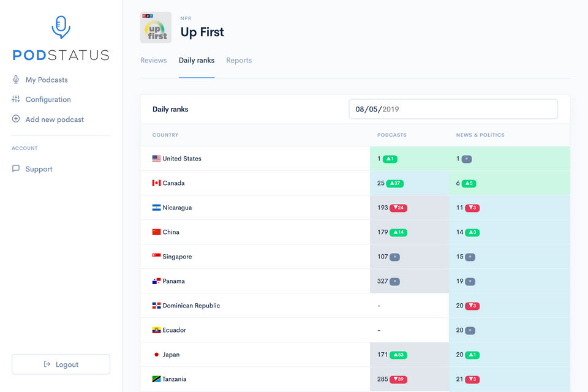Click Nicaragua's podcasts rank 193

[x=382, y=208]
